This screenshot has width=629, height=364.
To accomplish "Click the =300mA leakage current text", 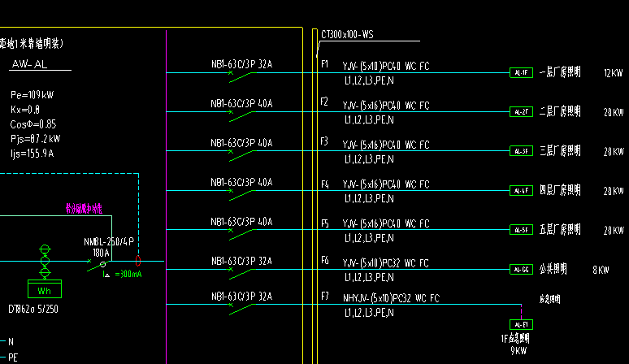I will [128, 274].
